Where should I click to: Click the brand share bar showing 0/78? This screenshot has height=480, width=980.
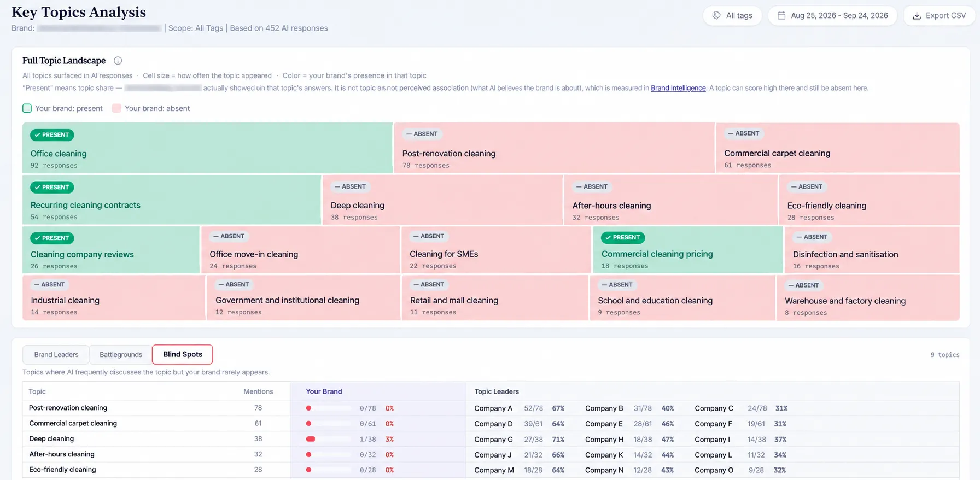[329, 408]
